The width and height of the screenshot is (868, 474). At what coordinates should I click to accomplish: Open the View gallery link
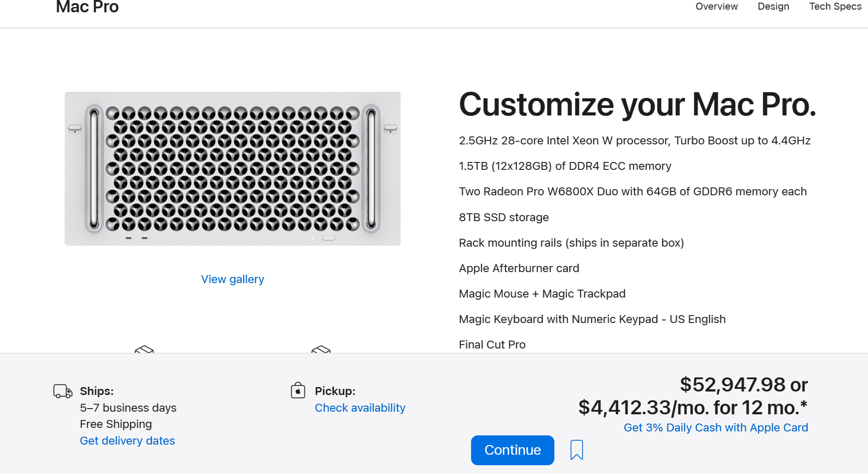(x=232, y=279)
